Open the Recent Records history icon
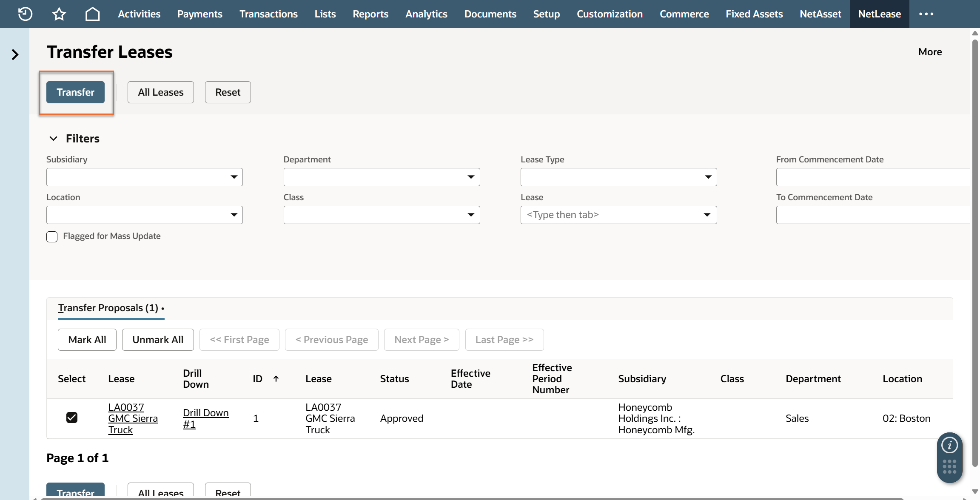Screen dimensions: 980x500 (25, 14)
